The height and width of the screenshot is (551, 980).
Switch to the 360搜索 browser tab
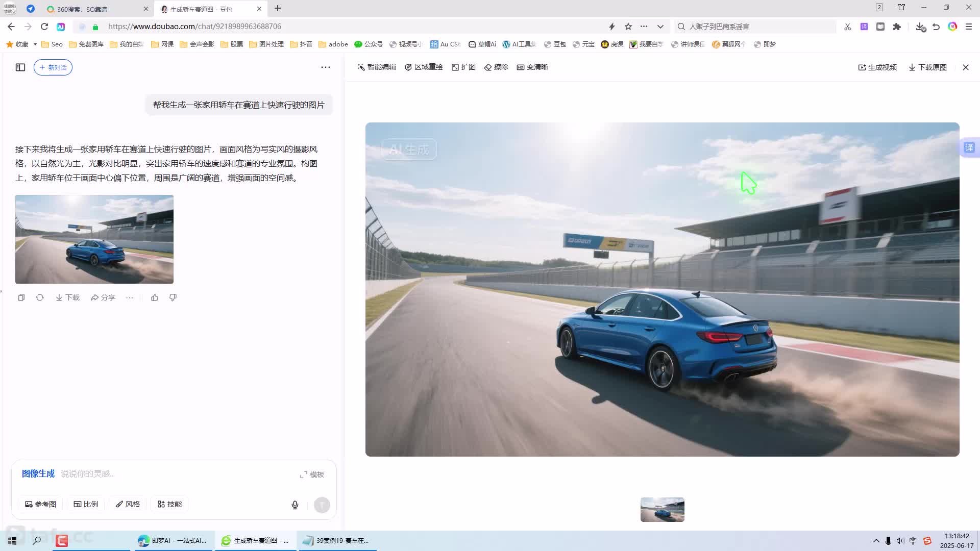82,9
